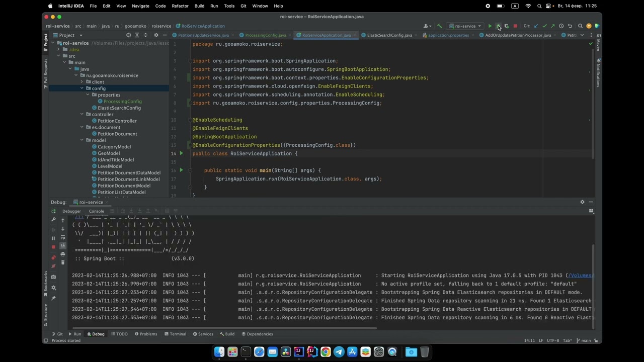Open the Problems tool window
The width and height of the screenshot is (644, 362).
(146, 334)
